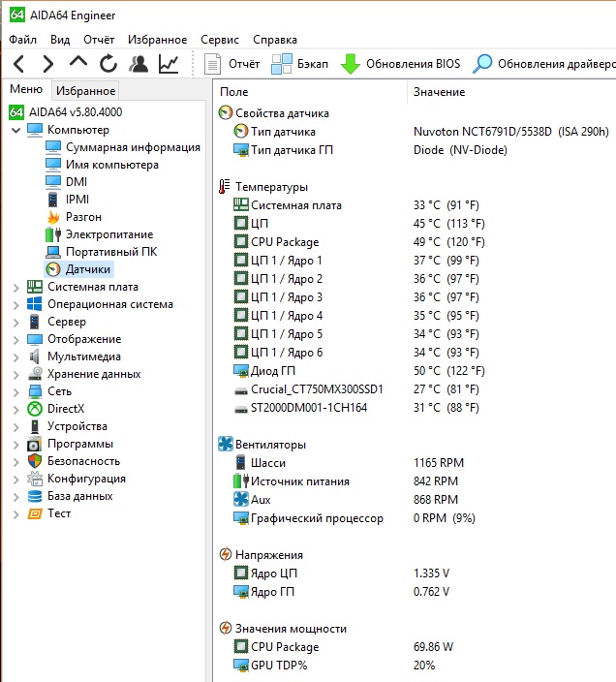The height and width of the screenshot is (682, 616).
Task: Refresh sensor data with the refresh icon
Action: [108, 64]
